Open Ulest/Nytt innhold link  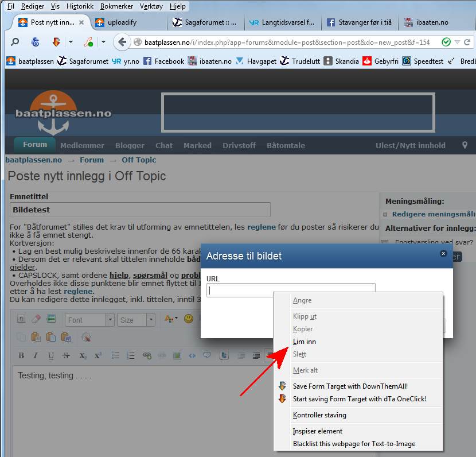(x=411, y=146)
